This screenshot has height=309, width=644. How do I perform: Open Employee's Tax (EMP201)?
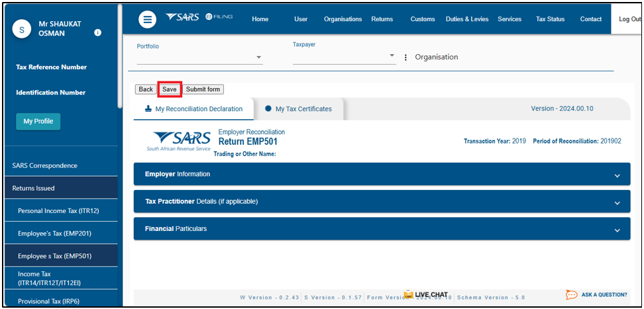tap(61, 233)
